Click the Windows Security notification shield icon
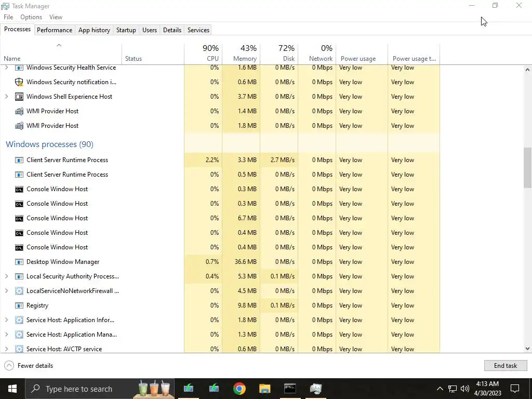The width and height of the screenshot is (532, 399). click(19, 82)
